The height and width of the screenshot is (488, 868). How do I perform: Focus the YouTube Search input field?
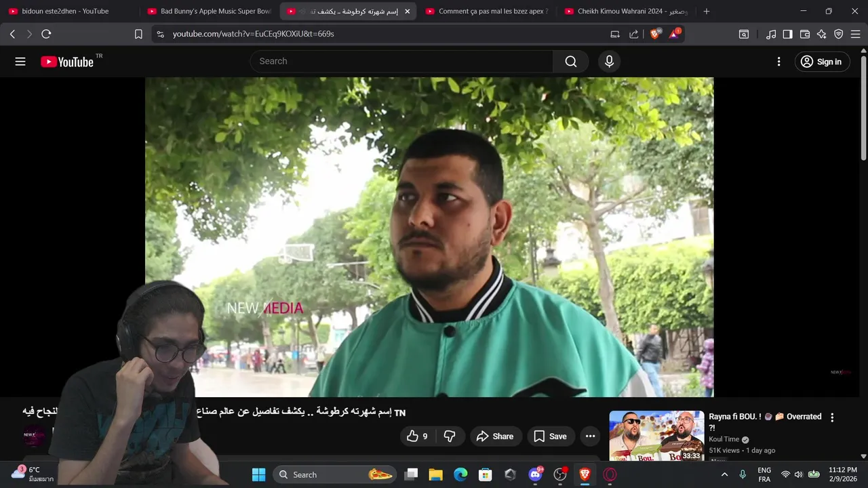(401, 62)
